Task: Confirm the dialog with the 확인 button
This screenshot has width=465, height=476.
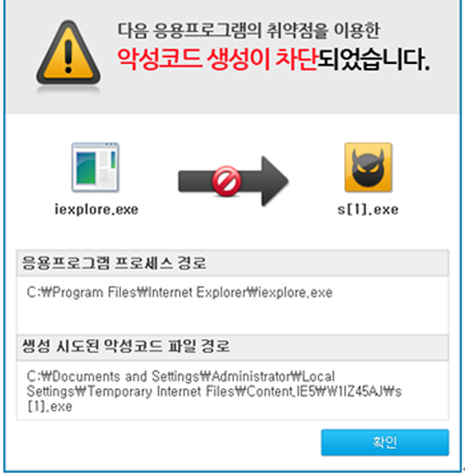Action: 385,443
